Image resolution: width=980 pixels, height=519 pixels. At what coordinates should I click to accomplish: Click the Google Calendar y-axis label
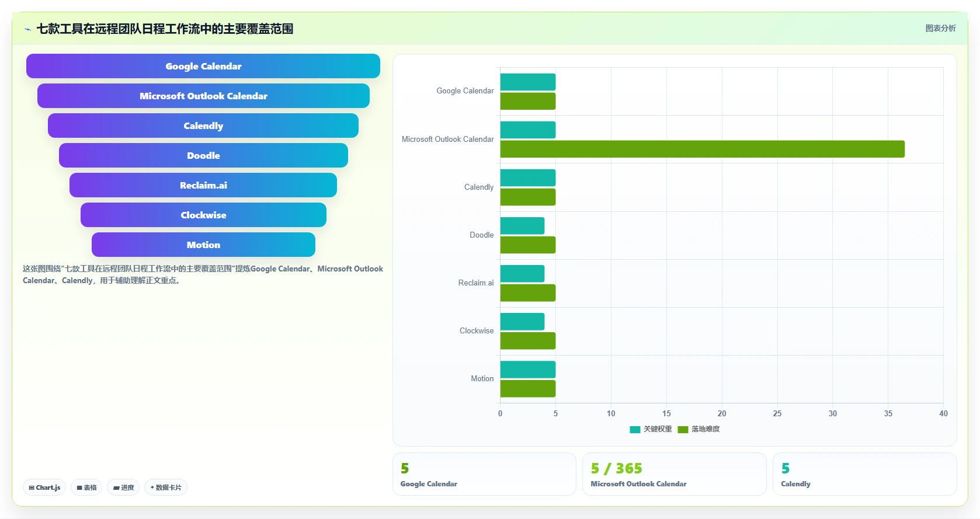click(x=465, y=91)
